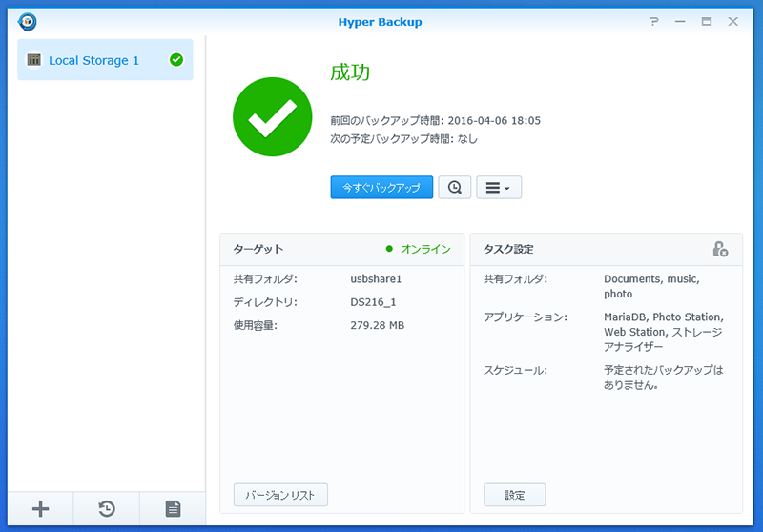This screenshot has height=532, width=763.
Task: Click the storage device icon of Local Storage 1
Action: click(x=33, y=60)
